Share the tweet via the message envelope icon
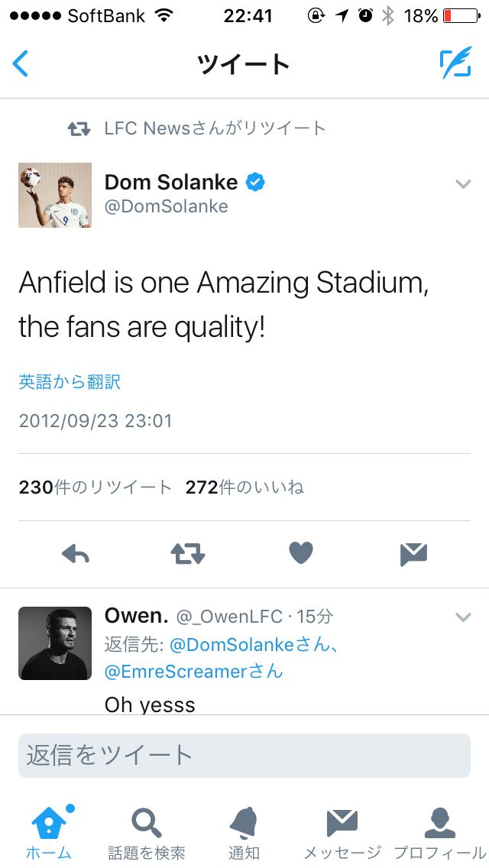The image size is (489, 868). 413,554
